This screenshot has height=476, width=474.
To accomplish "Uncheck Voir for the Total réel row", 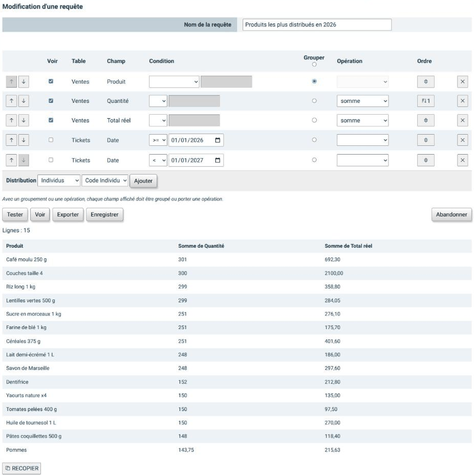I will pyautogui.click(x=51, y=120).
